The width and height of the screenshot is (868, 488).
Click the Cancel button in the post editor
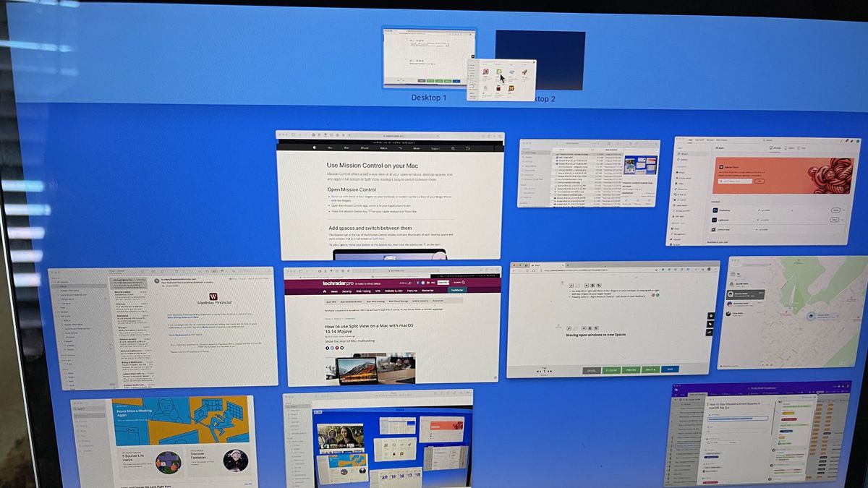coord(591,370)
